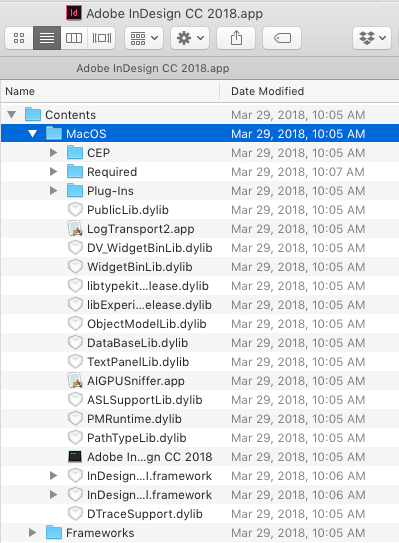
Task: Click the LogTransport2.app icon
Action: click(x=75, y=228)
